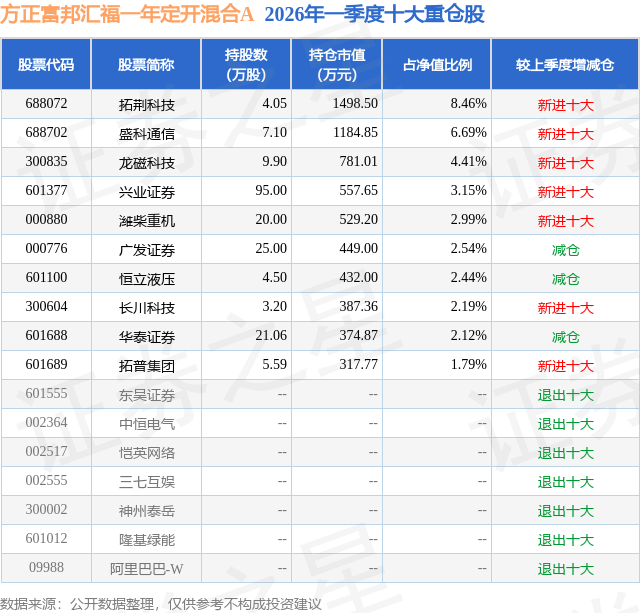Screen dimensions: 640x613
Task: Click 退出十大 status in 阿里巴巴-W row
Action: (565, 569)
